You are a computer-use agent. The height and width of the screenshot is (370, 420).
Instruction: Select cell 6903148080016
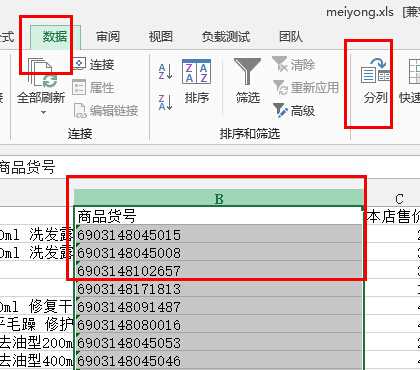219,324
